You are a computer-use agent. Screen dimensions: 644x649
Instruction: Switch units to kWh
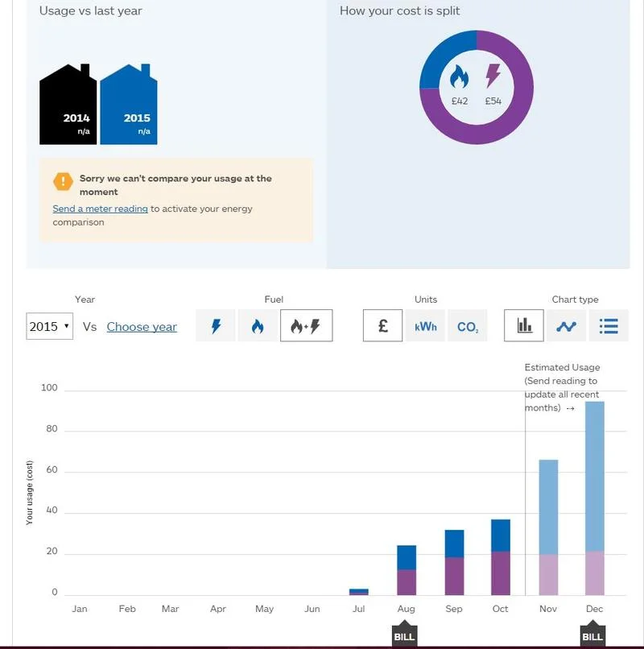pyautogui.click(x=425, y=326)
